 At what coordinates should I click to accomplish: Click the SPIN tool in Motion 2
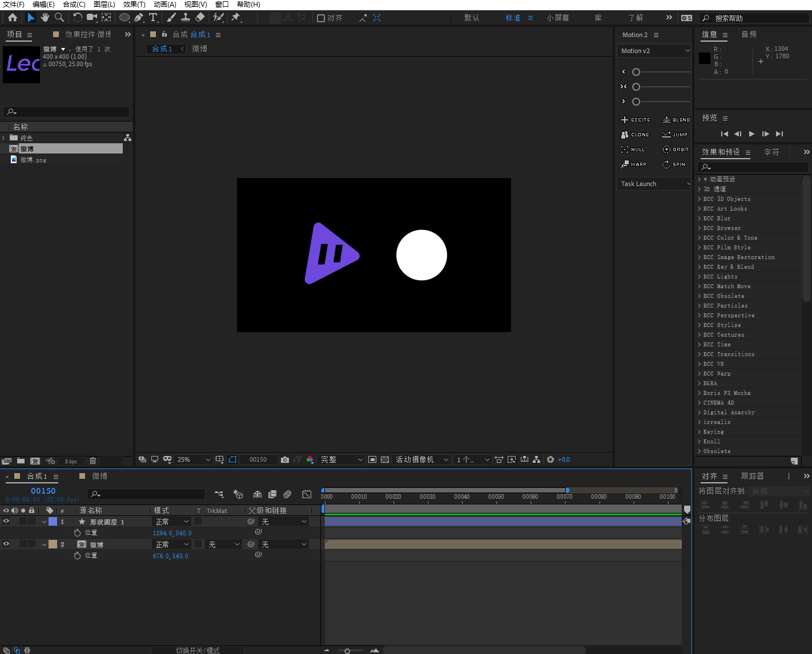pos(674,164)
